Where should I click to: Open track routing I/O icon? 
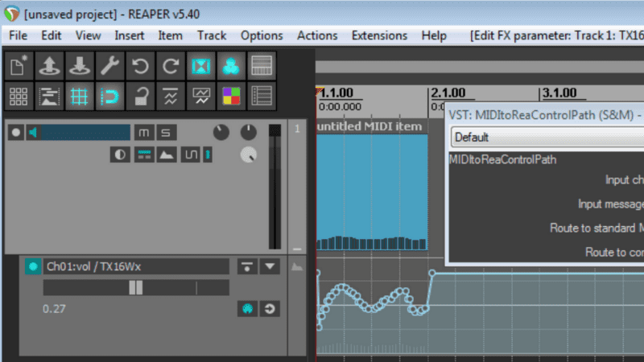click(x=144, y=154)
